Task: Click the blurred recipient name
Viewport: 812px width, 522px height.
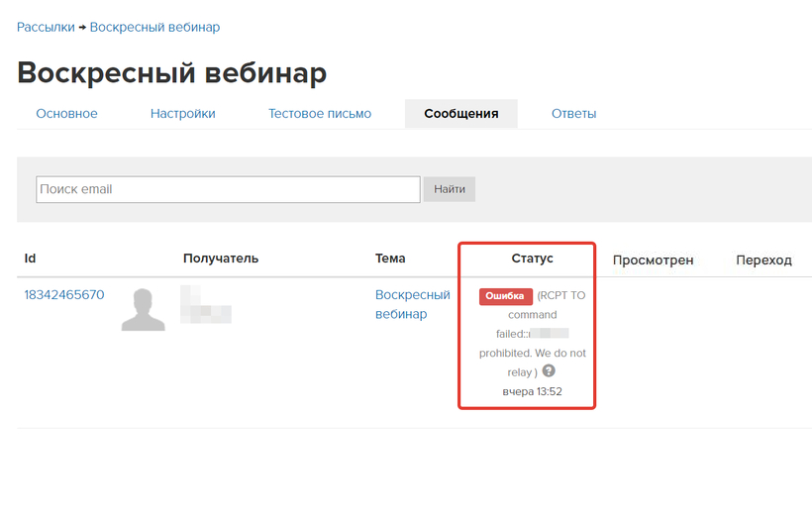Action: tap(206, 304)
